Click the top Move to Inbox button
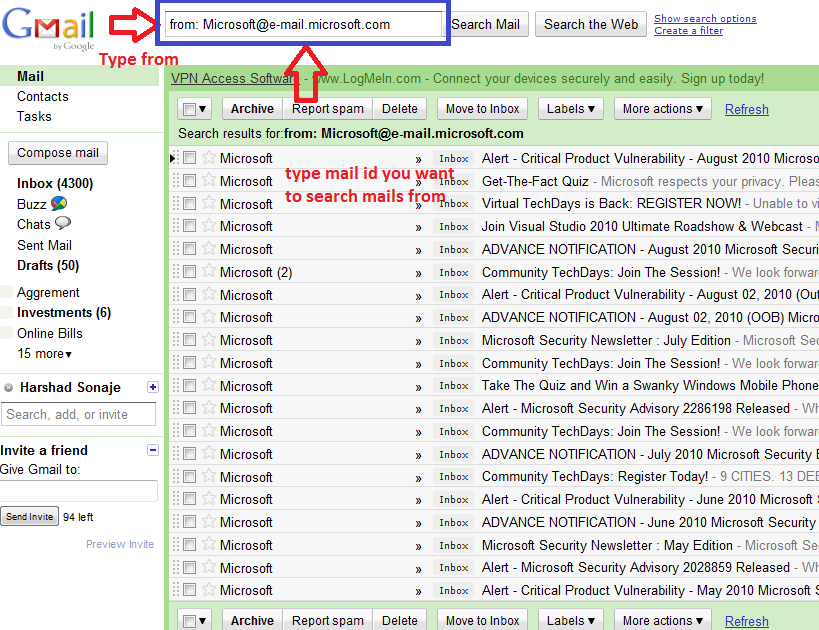This screenshot has width=819, height=630. tap(482, 109)
